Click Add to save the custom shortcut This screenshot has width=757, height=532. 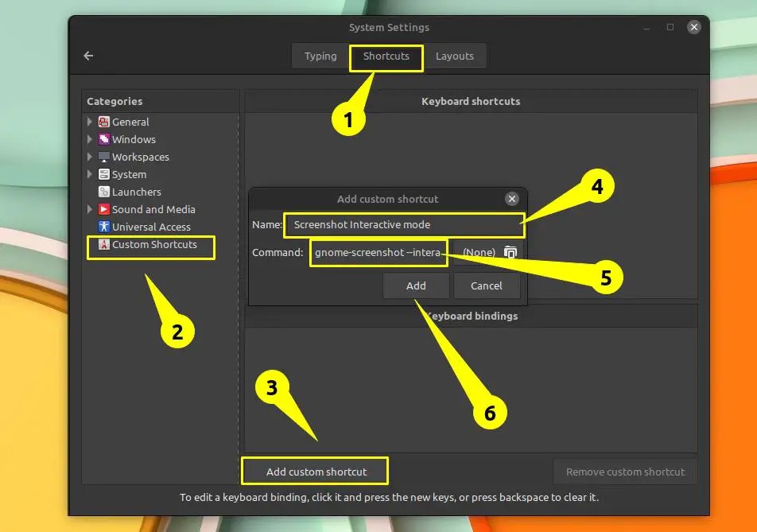tap(415, 285)
